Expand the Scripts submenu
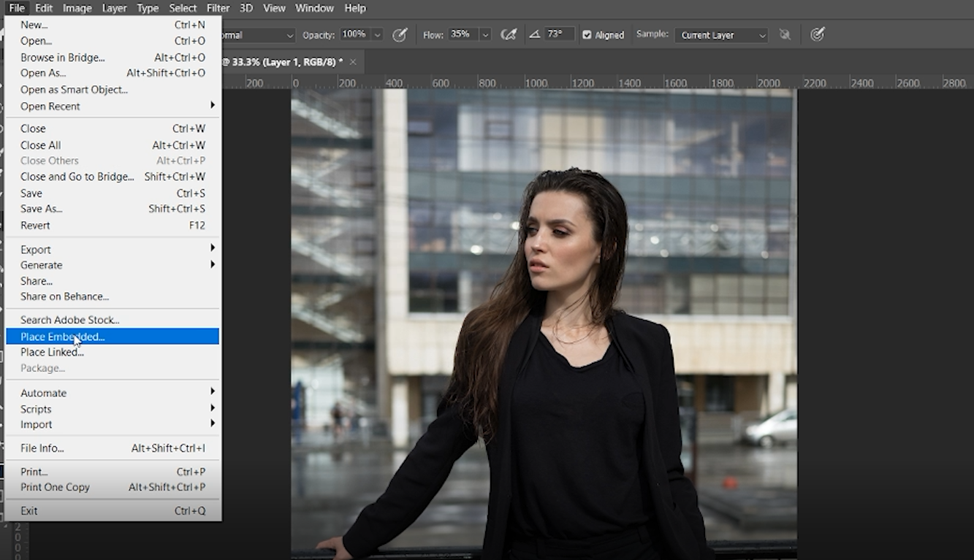Viewport: 974px width, 560px height. pyautogui.click(x=113, y=409)
